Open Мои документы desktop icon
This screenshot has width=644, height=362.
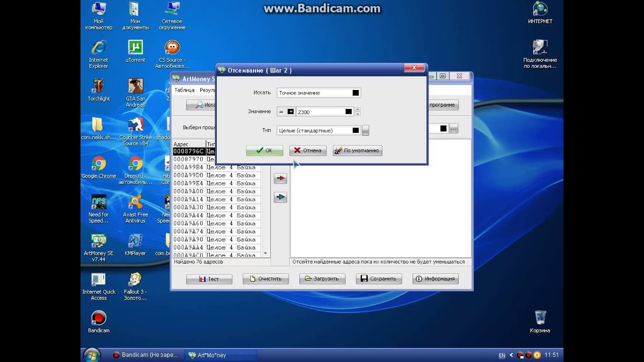tap(135, 16)
